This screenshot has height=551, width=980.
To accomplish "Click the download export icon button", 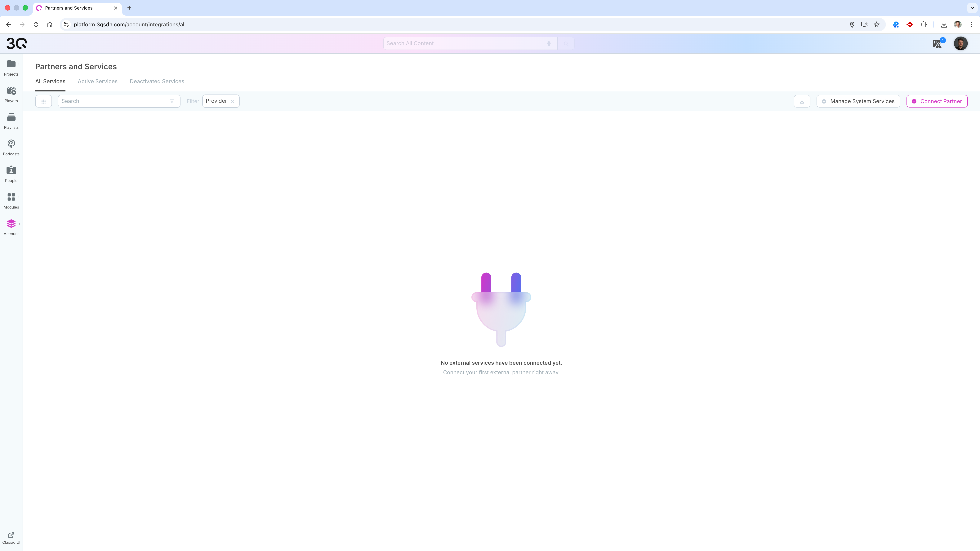I will coord(802,101).
